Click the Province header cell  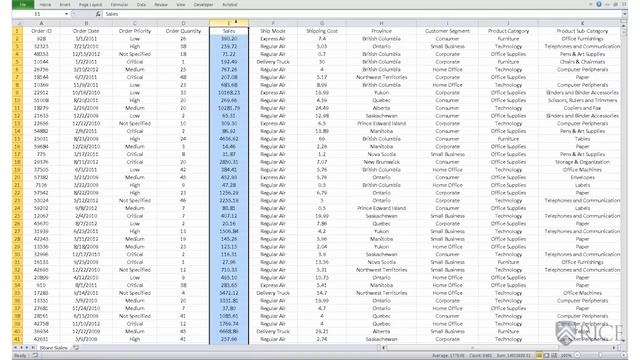(x=381, y=31)
